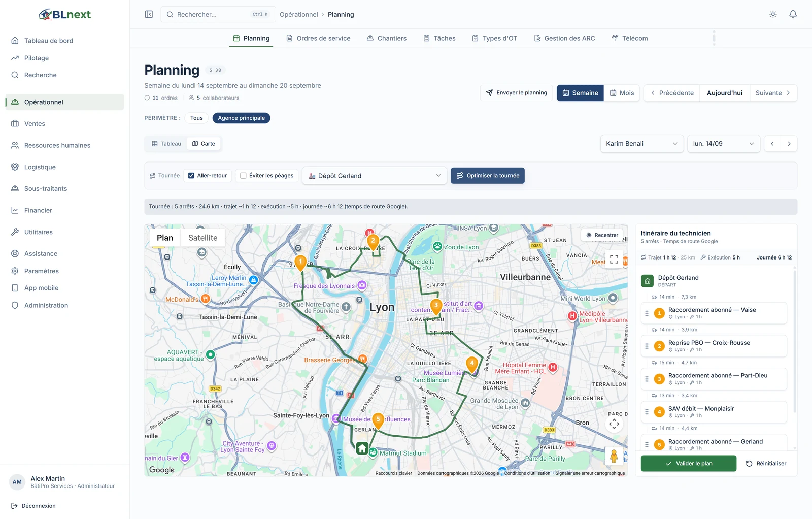
Task: Switch map to Plan mode
Action: click(165, 238)
